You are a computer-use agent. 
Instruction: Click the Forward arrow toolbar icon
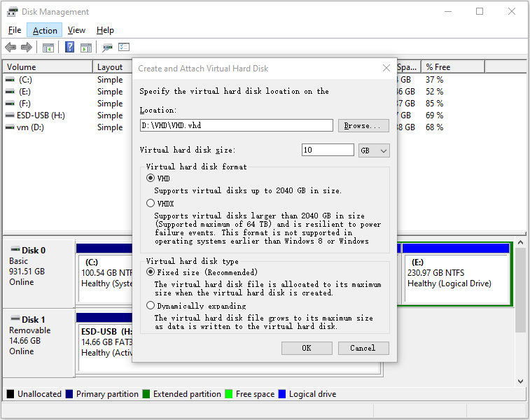27,48
